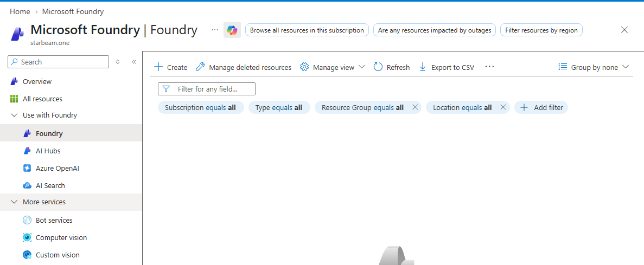
Task: Collapse the Use with Foundry section
Action: (x=14, y=115)
